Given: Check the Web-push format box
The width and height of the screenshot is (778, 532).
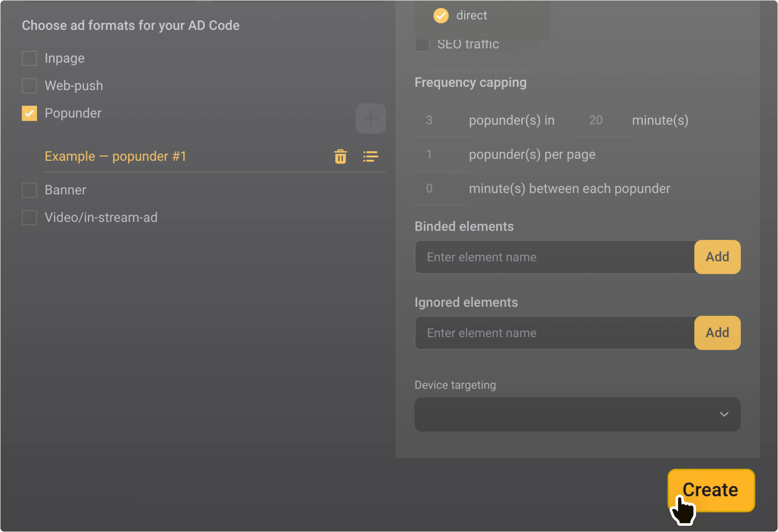Looking at the screenshot, I should tap(29, 86).
